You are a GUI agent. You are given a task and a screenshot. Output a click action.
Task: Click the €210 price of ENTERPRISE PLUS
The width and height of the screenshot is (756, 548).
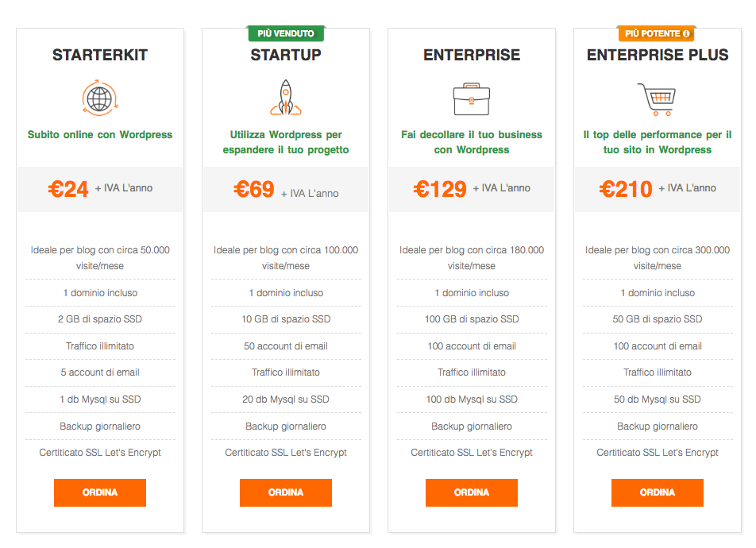[626, 189]
